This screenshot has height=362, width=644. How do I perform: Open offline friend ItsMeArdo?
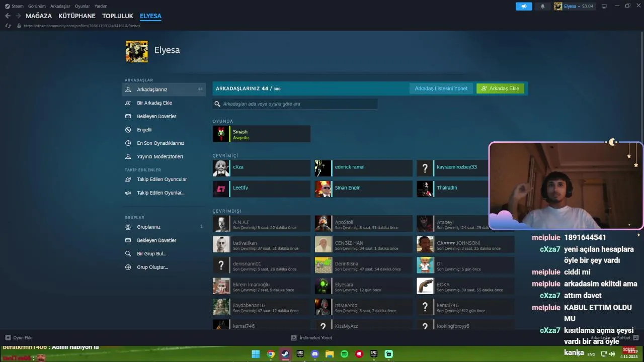pos(364,307)
